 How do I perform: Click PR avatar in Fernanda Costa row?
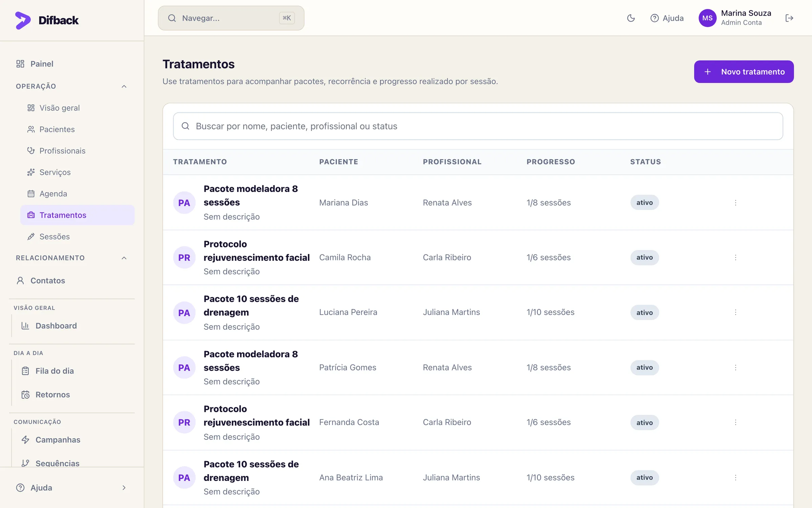tap(184, 422)
